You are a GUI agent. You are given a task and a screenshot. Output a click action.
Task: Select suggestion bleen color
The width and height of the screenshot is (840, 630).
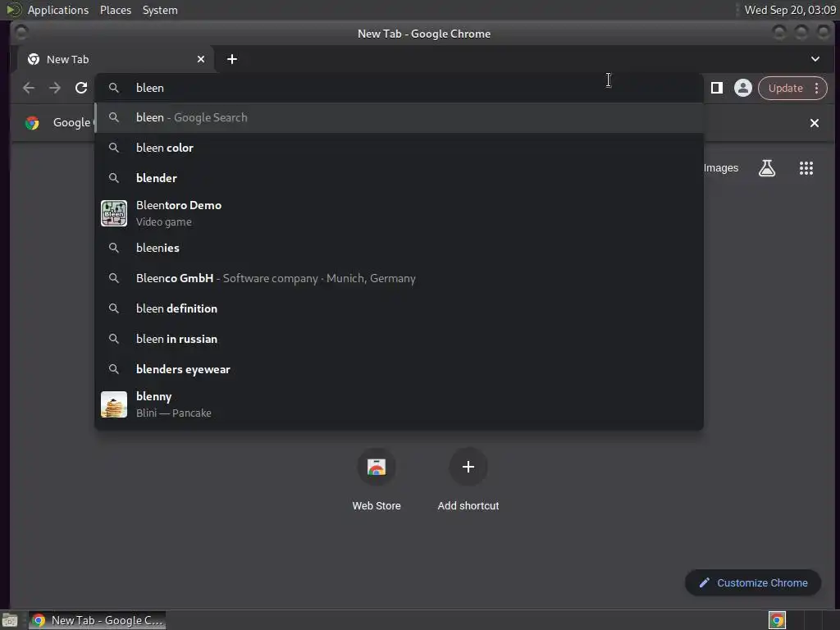pos(399,148)
